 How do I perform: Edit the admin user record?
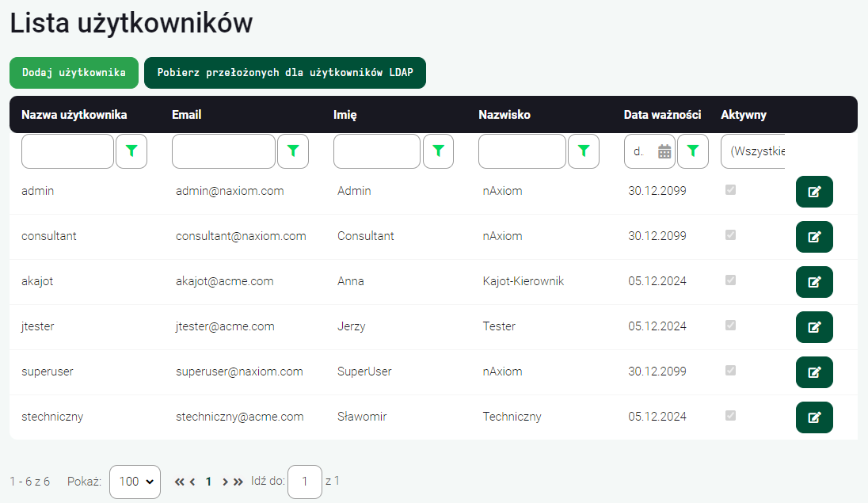point(814,191)
